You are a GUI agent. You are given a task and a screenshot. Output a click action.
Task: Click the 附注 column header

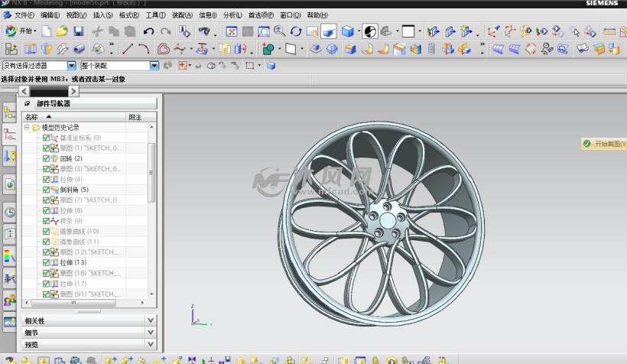click(x=141, y=117)
